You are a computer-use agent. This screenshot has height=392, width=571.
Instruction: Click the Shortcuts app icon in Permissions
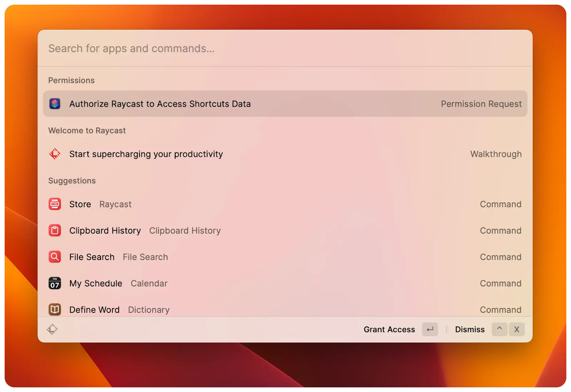click(55, 104)
